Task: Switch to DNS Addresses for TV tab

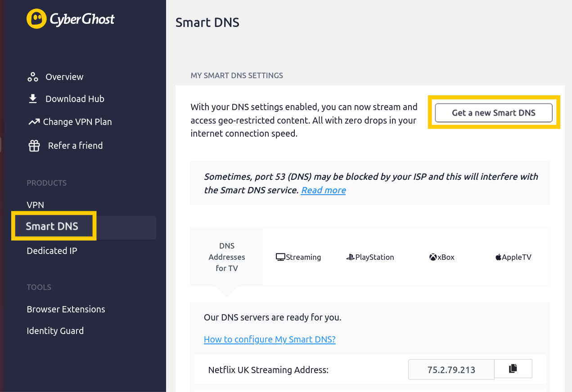Action: tap(227, 257)
